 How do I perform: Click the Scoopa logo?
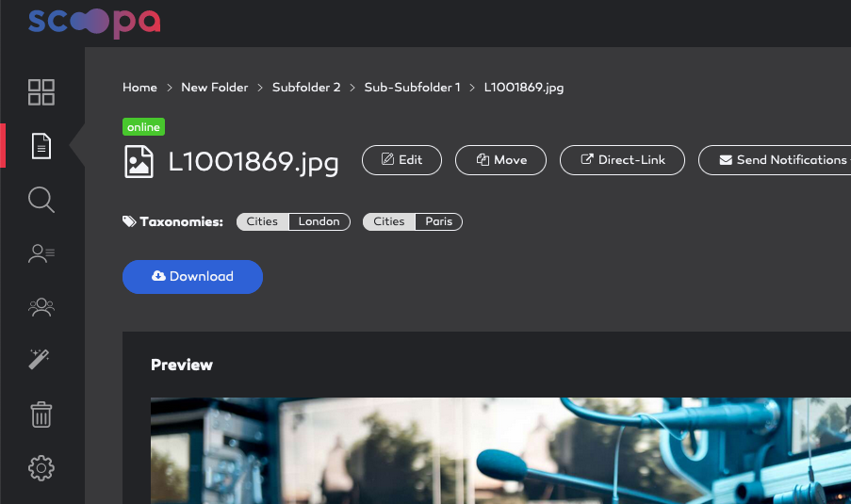(x=94, y=23)
